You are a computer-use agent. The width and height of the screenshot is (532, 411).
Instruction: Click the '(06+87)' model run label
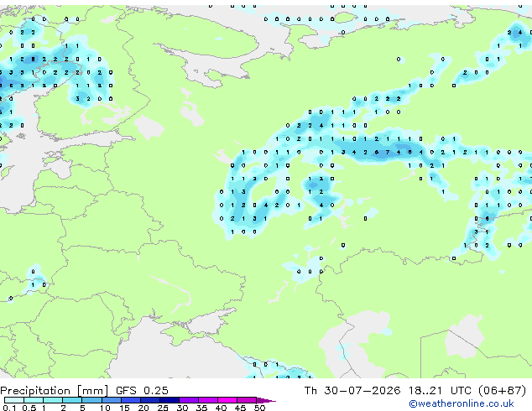click(x=502, y=391)
